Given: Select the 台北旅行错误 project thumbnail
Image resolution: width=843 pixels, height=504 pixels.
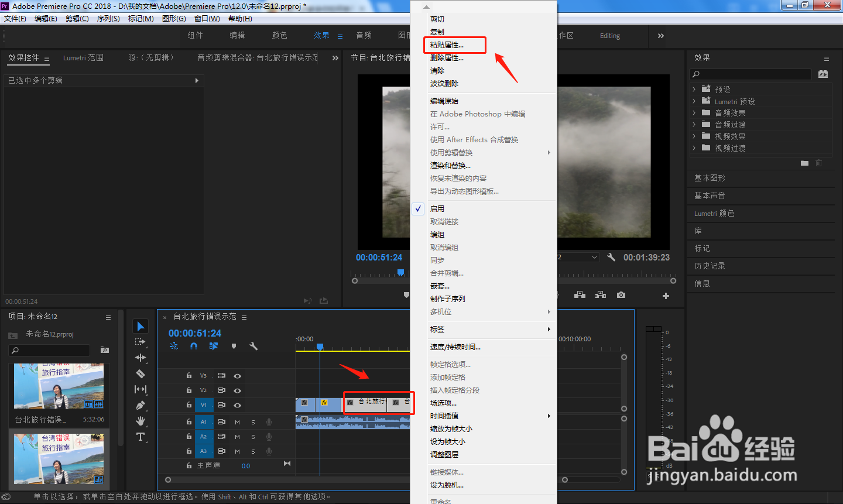Looking at the screenshot, I should coord(59,386).
